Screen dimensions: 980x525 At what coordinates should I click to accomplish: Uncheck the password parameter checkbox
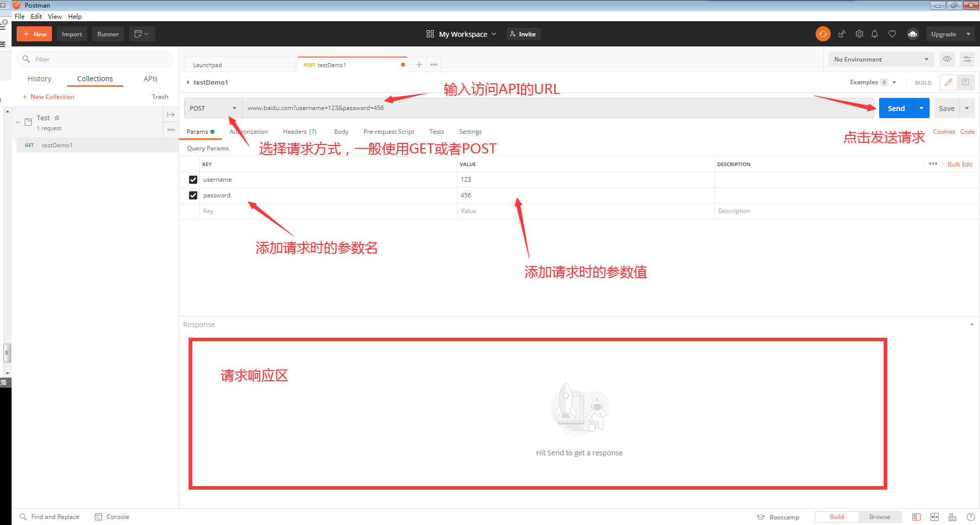tap(193, 195)
